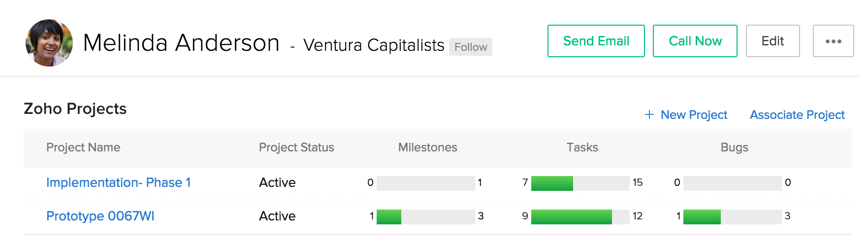Click the Milestones column header
868x250 pixels.
tap(427, 147)
